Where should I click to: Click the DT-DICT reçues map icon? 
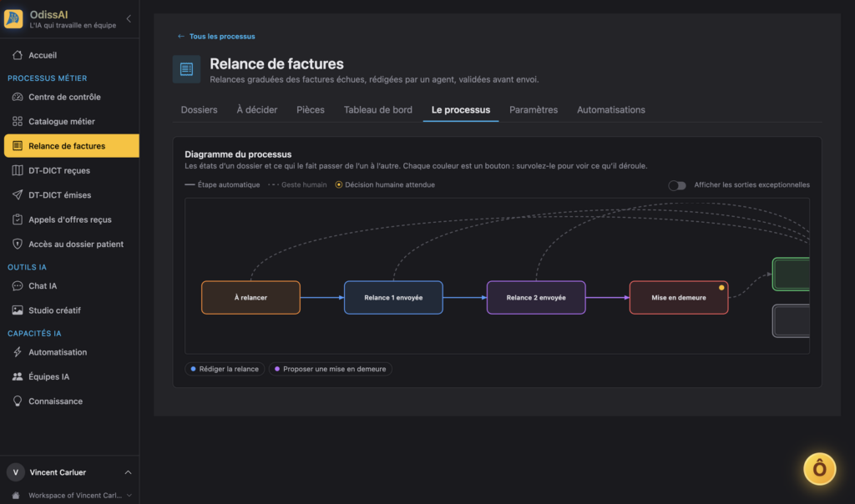point(18,170)
